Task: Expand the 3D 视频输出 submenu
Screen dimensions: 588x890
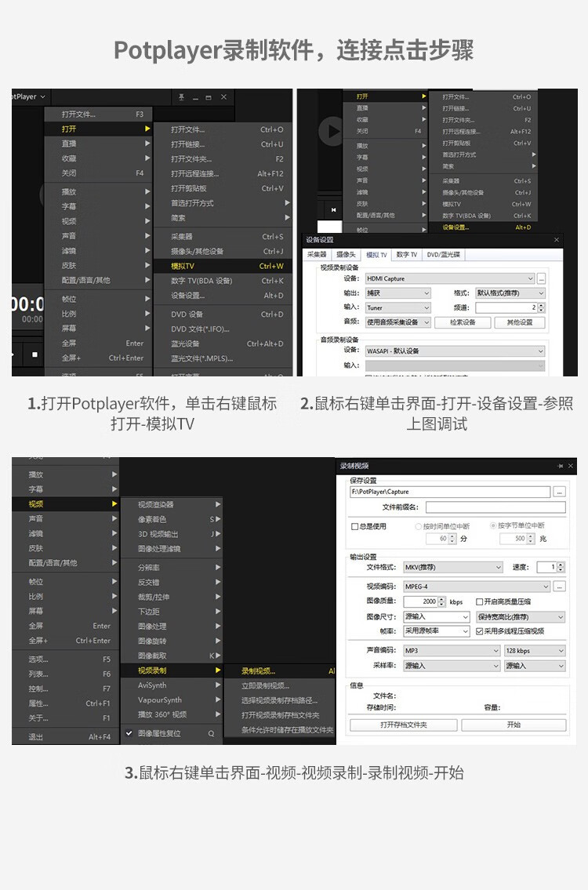Action: pos(172,534)
